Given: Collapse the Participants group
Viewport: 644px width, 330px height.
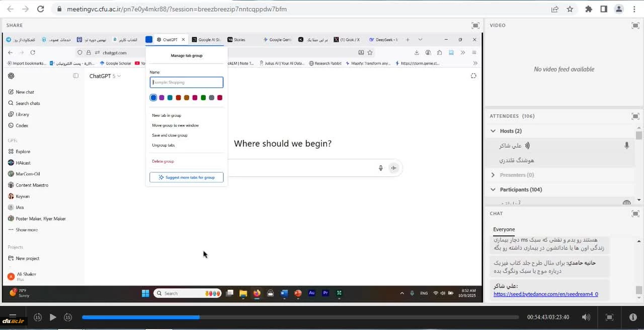Looking at the screenshot, I should click(493, 189).
